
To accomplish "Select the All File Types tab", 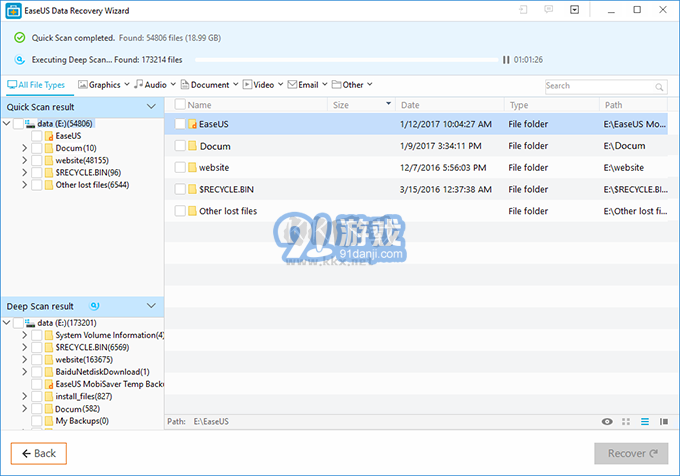I will 36,85.
